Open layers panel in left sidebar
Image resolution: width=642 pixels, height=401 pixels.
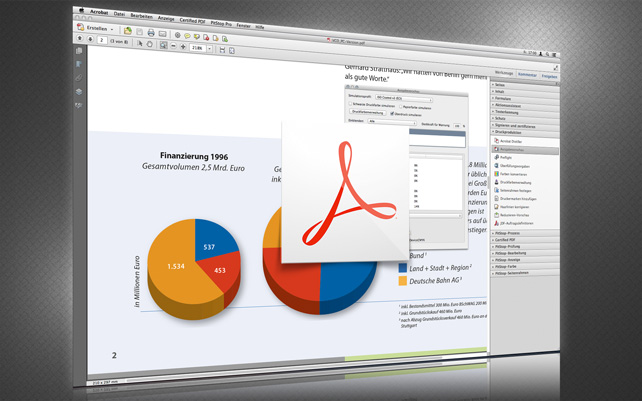click(79, 92)
